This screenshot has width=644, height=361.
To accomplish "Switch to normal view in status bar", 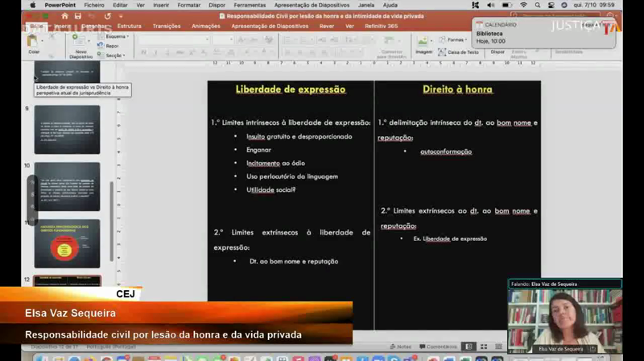I will coord(469,346).
